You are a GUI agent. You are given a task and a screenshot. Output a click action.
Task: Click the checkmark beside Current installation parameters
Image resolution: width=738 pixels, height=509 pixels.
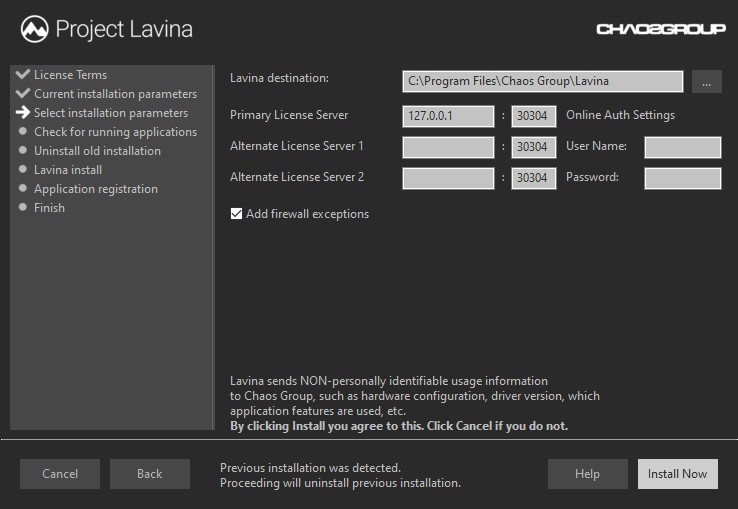[x=23, y=93]
